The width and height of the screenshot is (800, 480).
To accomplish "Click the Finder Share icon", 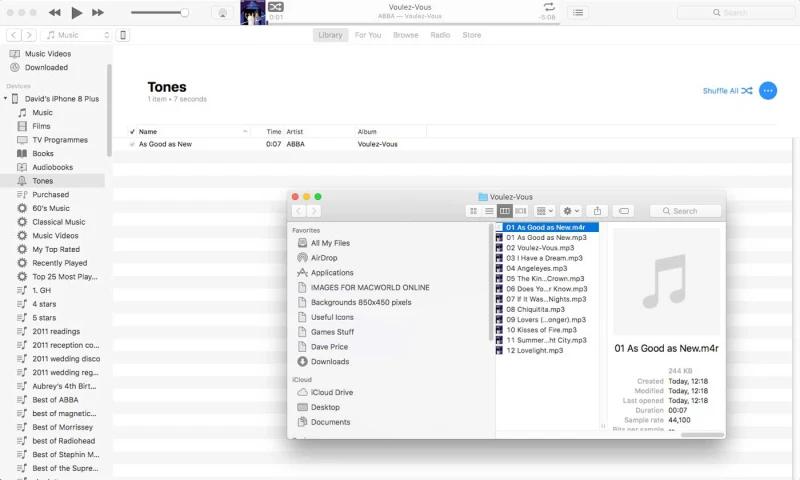I will pyautogui.click(x=598, y=211).
